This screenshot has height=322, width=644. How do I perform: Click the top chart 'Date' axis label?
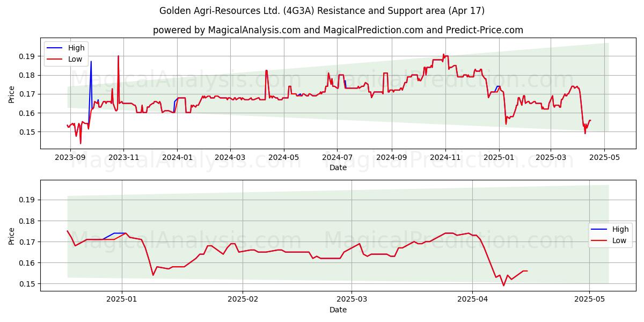[338, 167]
